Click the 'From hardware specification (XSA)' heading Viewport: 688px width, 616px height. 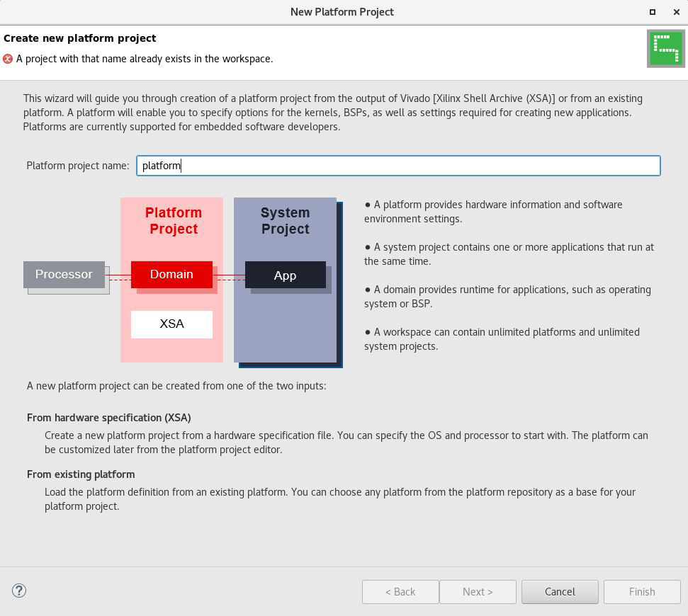109,417
